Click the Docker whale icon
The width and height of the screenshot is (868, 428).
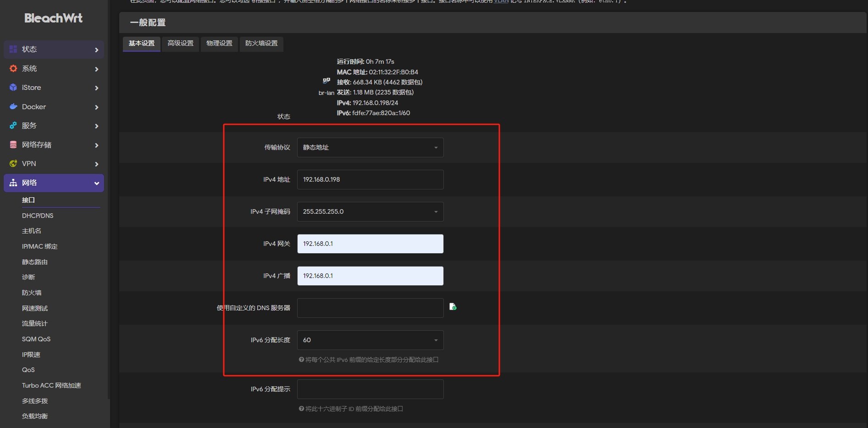click(13, 106)
